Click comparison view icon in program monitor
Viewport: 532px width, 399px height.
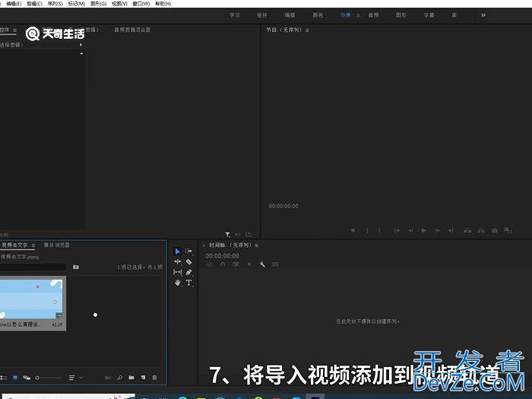click(x=508, y=231)
